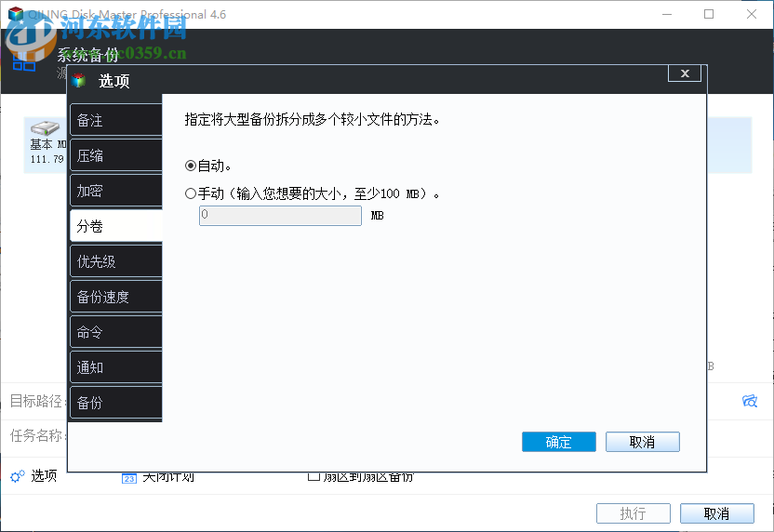
Task: Click the calendar schedule icon
Action: click(x=128, y=478)
